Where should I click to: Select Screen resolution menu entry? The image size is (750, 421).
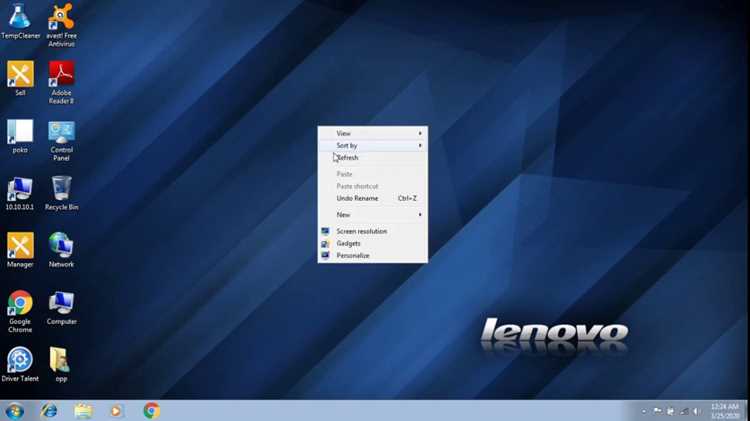373,231
